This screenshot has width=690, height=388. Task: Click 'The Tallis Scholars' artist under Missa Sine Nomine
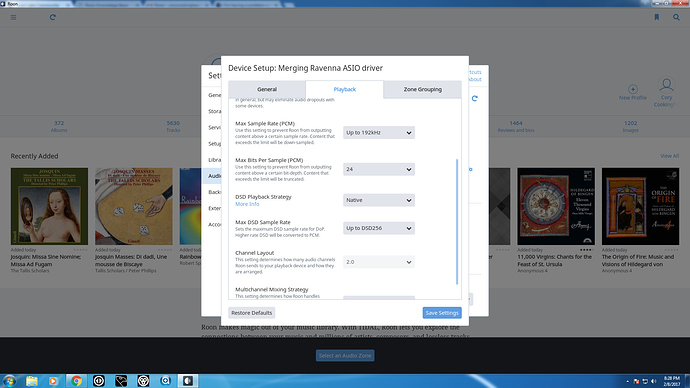point(30,271)
